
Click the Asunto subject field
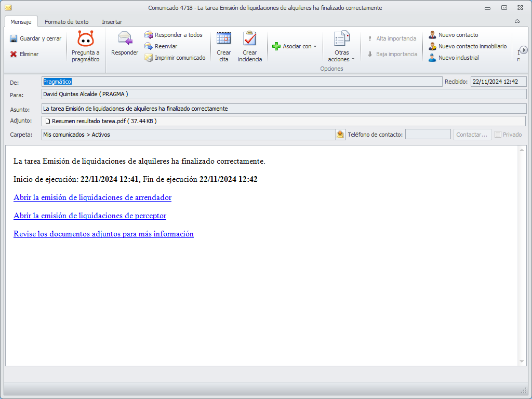284,109
